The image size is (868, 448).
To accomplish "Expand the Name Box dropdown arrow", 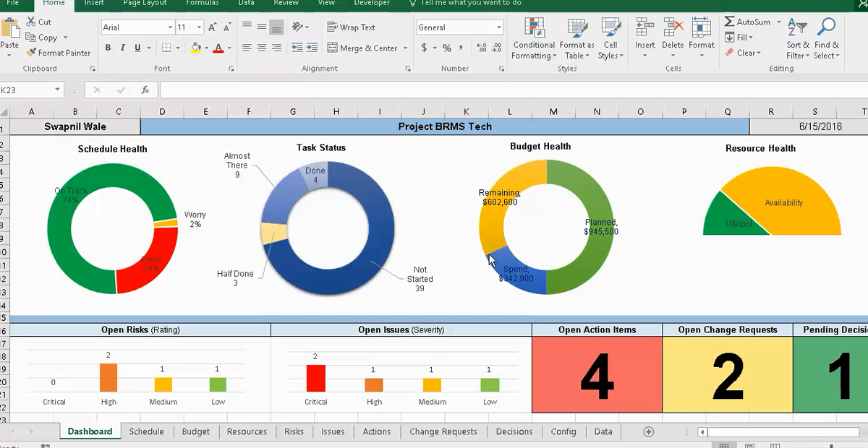I will [x=57, y=90].
